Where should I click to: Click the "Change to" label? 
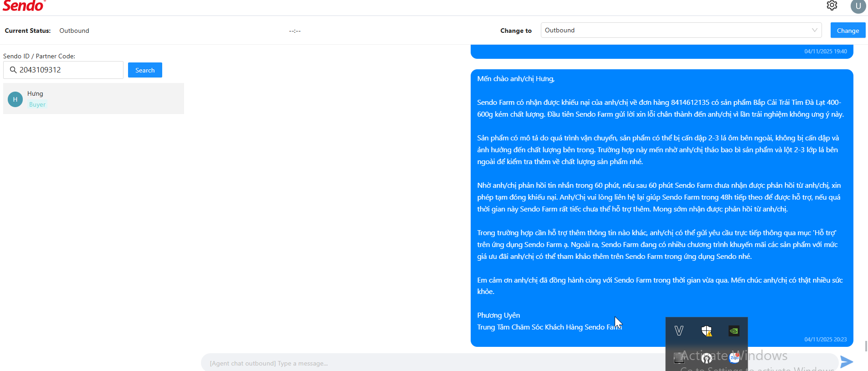pyautogui.click(x=516, y=31)
